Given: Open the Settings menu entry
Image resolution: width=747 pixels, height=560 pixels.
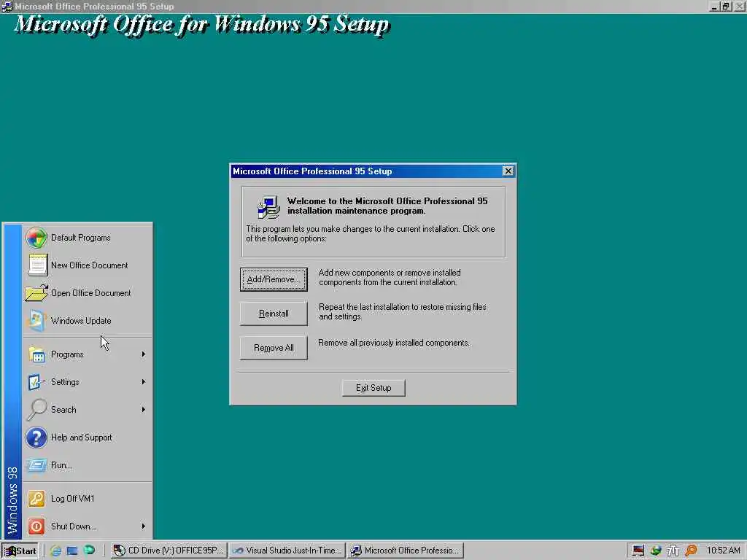Looking at the screenshot, I should click(x=88, y=382).
